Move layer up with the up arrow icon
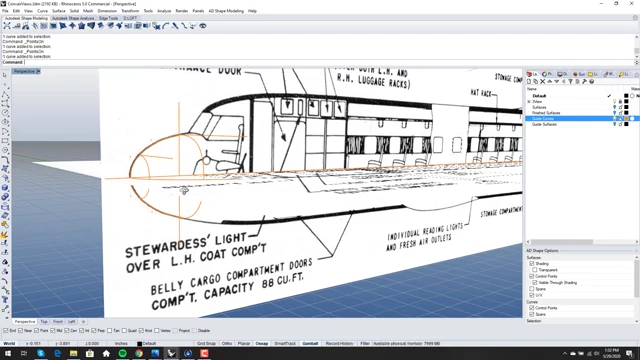This screenshot has height=360, width=640. (549, 82)
